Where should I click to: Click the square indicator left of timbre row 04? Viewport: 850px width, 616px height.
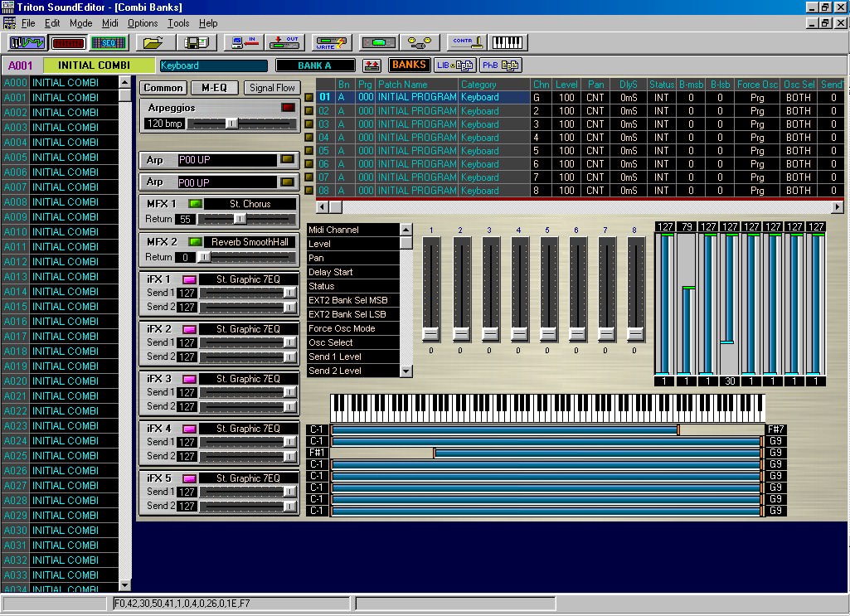(309, 137)
